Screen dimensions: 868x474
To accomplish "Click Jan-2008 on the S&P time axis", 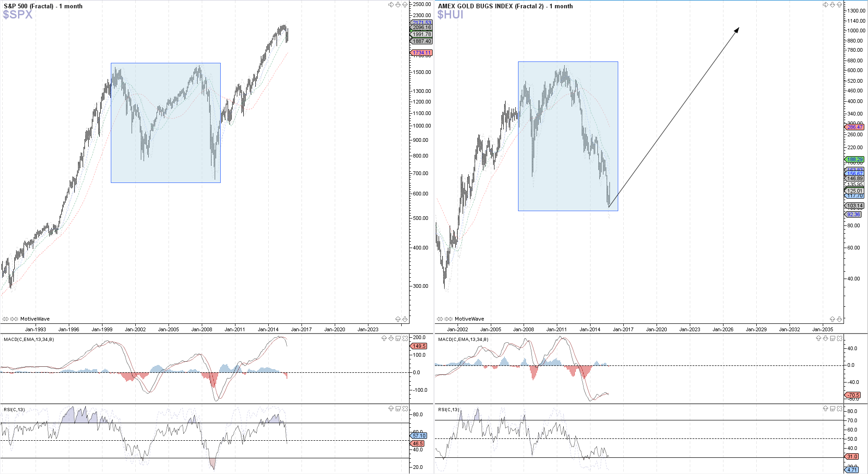I will 202,329.
